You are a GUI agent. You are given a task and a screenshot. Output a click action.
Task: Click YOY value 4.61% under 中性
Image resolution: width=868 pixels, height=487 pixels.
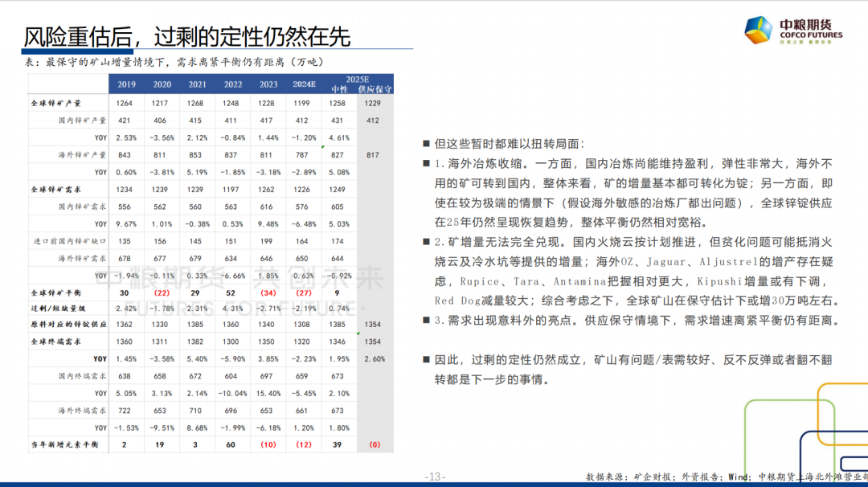pos(339,137)
